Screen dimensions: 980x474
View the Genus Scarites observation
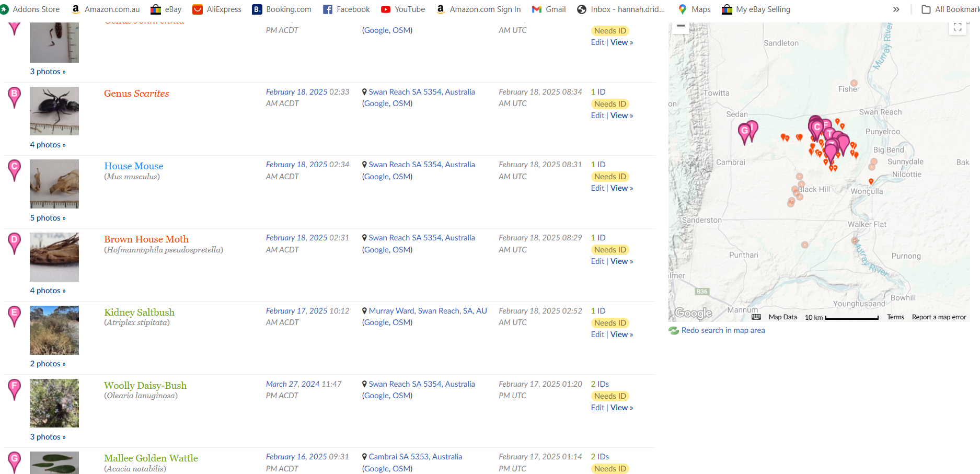[x=621, y=115]
